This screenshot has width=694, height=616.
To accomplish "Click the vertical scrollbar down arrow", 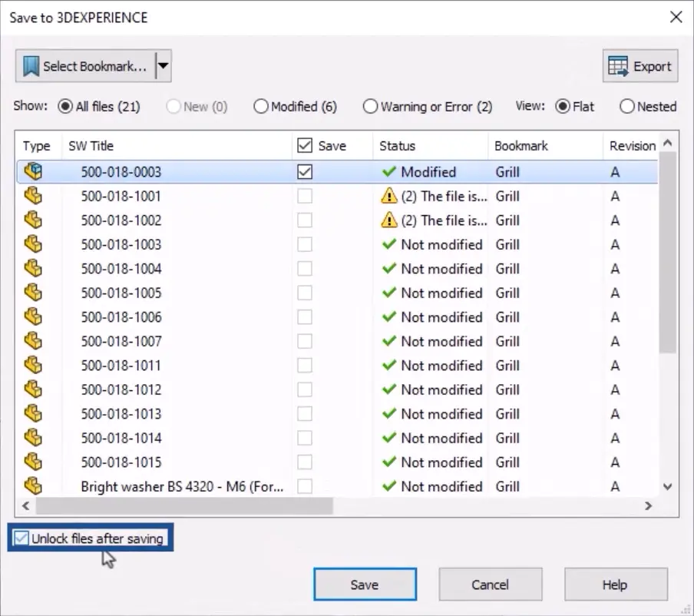I will click(x=668, y=486).
